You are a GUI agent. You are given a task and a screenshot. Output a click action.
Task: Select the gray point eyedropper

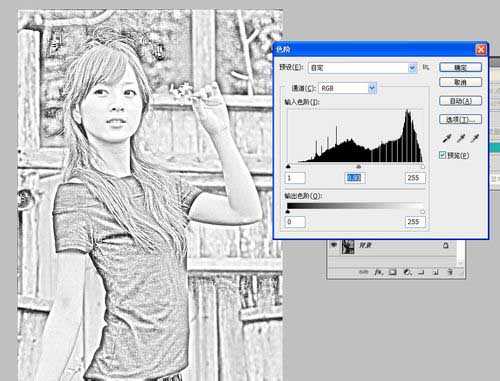(x=461, y=138)
